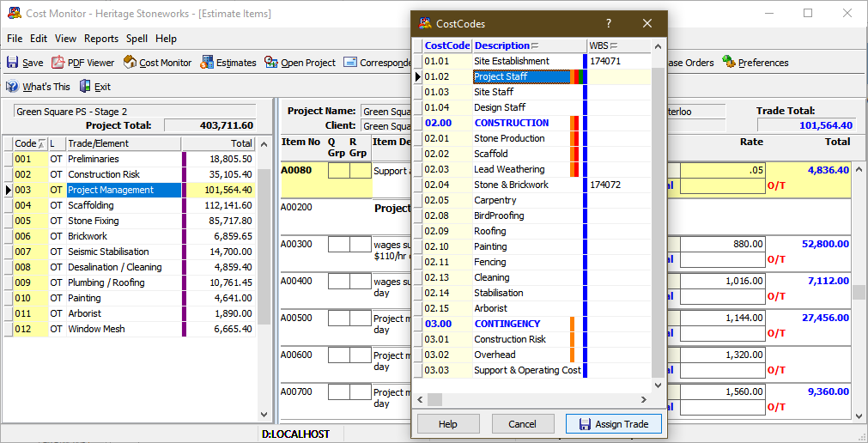Image resolution: width=868 pixels, height=443 pixels.
Task: Select the CONTINGENCY group cost code
Action: [x=532, y=324]
